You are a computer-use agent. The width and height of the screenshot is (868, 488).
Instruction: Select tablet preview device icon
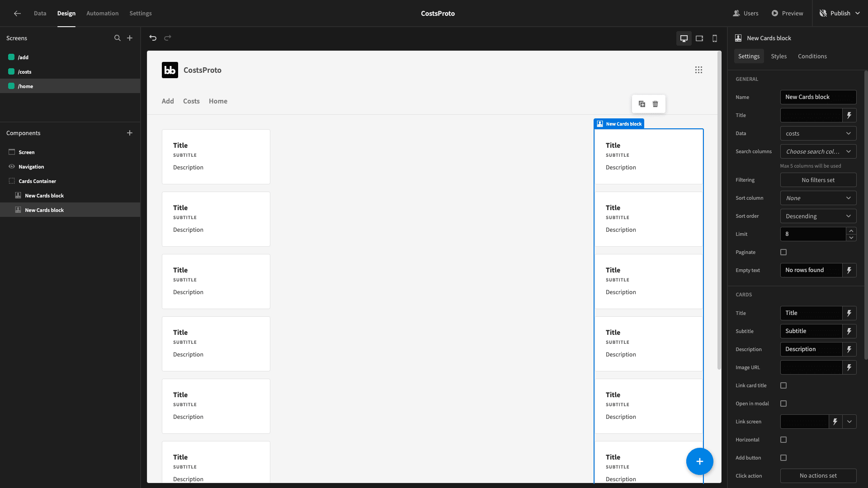(x=699, y=38)
